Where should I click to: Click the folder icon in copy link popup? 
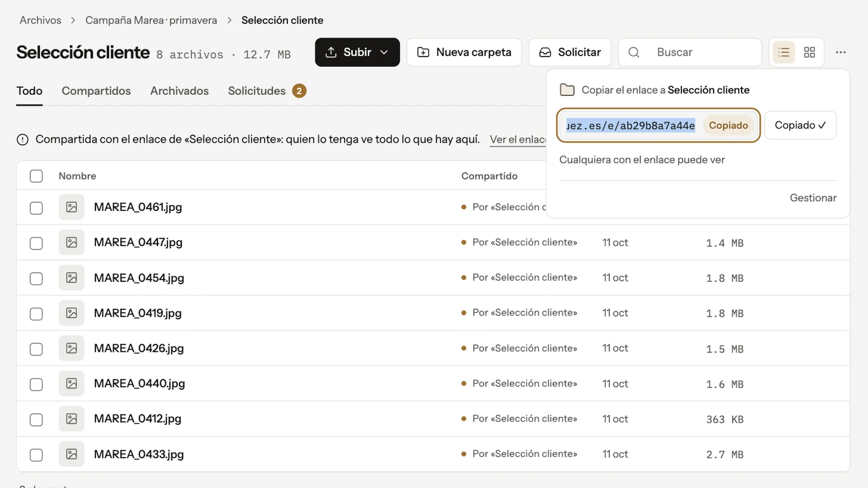point(567,90)
